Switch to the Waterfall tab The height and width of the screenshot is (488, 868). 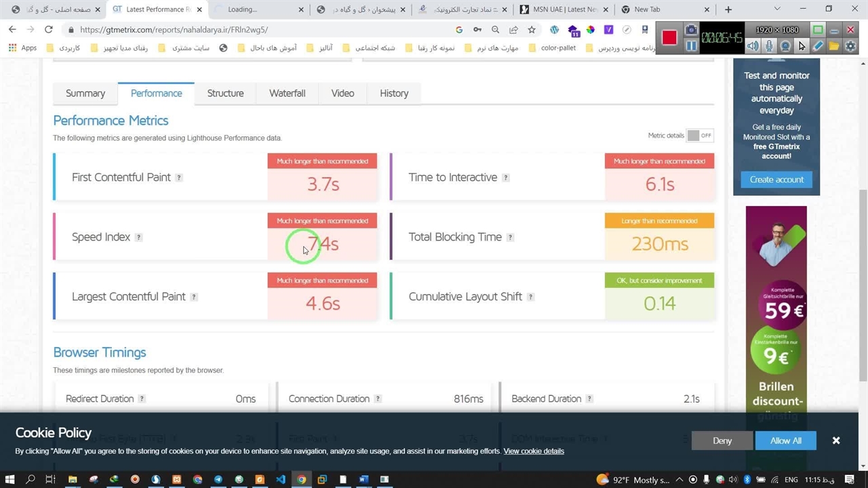pos(287,94)
